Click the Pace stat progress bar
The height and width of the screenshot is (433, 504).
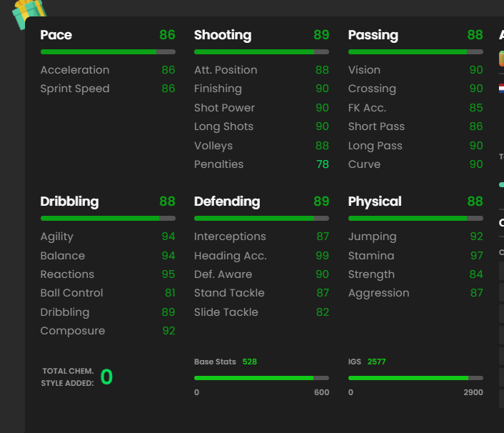[108, 51]
